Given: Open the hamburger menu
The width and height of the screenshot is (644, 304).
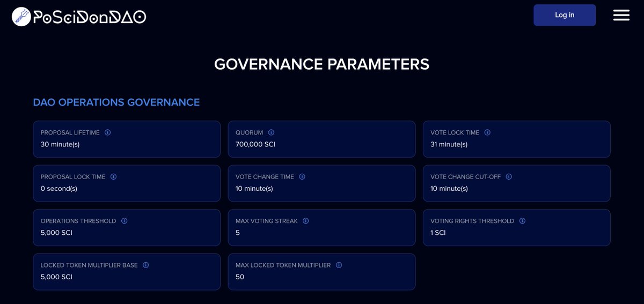Looking at the screenshot, I should (x=621, y=15).
